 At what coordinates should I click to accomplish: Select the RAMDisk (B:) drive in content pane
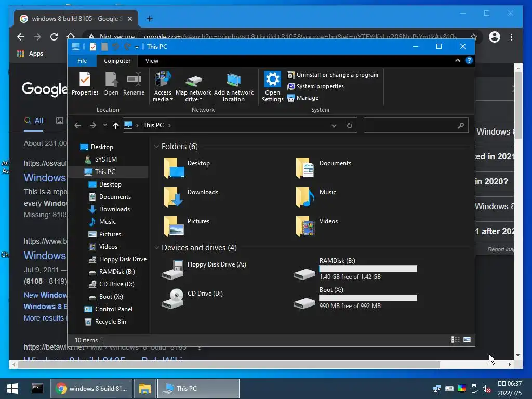click(x=355, y=269)
